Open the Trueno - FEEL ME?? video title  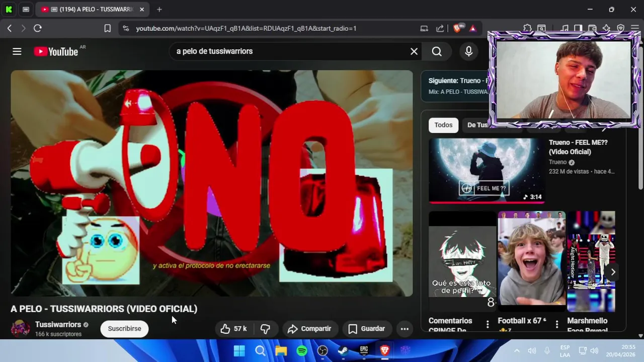578,147
